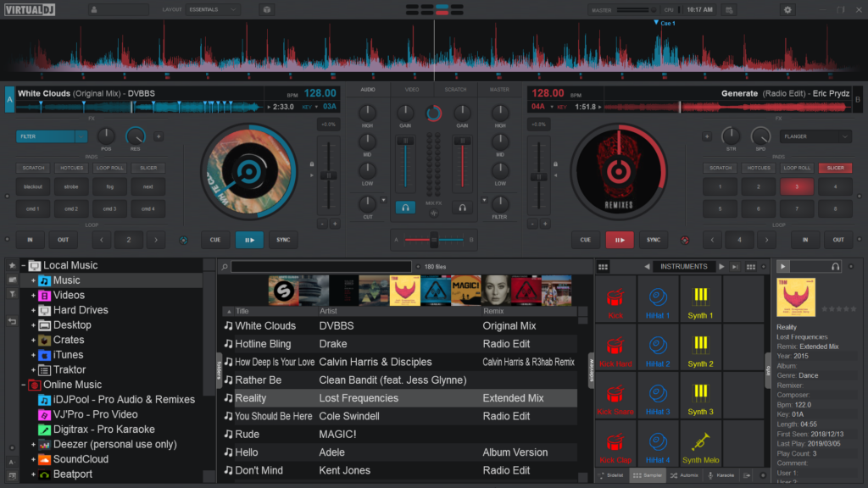Play the Synth Melo sampler pad
Image resolution: width=868 pixels, height=488 pixels.
point(702,445)
